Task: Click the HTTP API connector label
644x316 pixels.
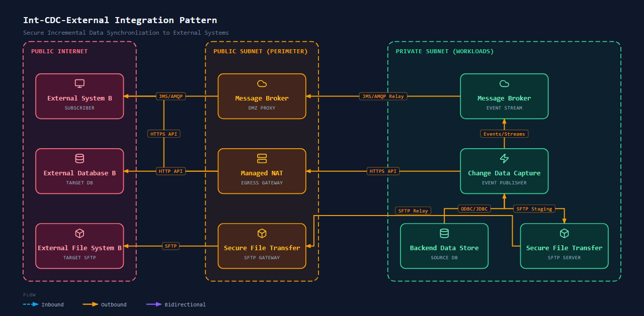Action: click(x=171, y=171)
